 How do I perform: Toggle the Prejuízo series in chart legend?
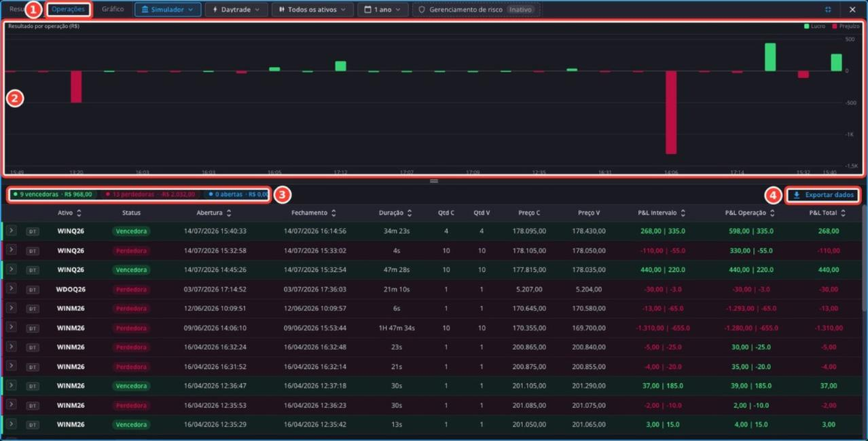tap(844, 26)
